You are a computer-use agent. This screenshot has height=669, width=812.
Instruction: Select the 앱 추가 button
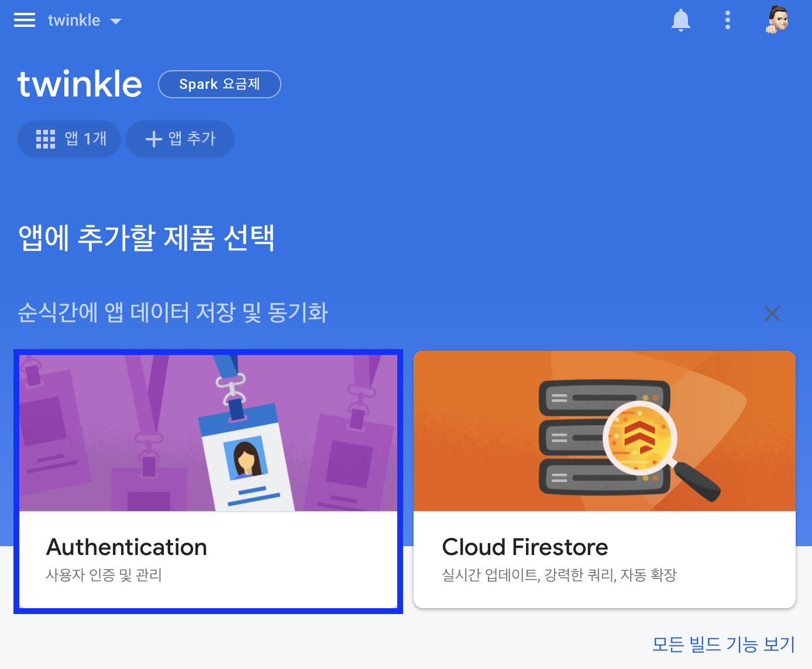[180, 139]
